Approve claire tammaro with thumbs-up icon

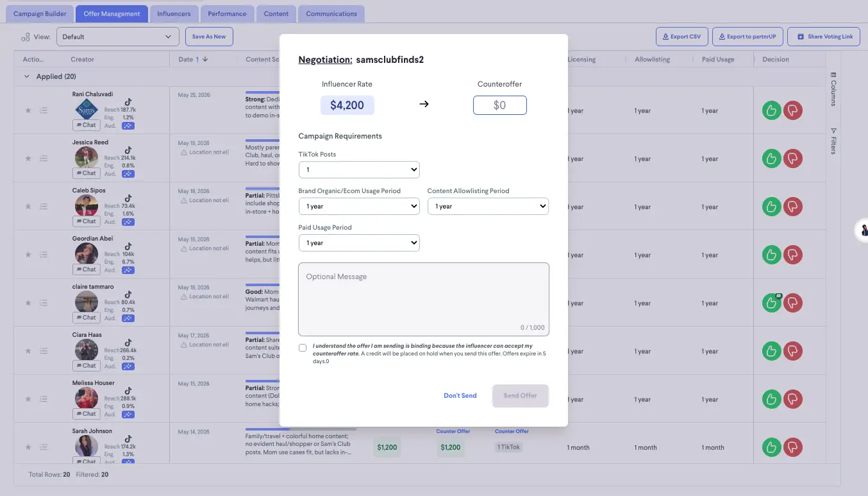pyautogui.click(x=771, y=303)
